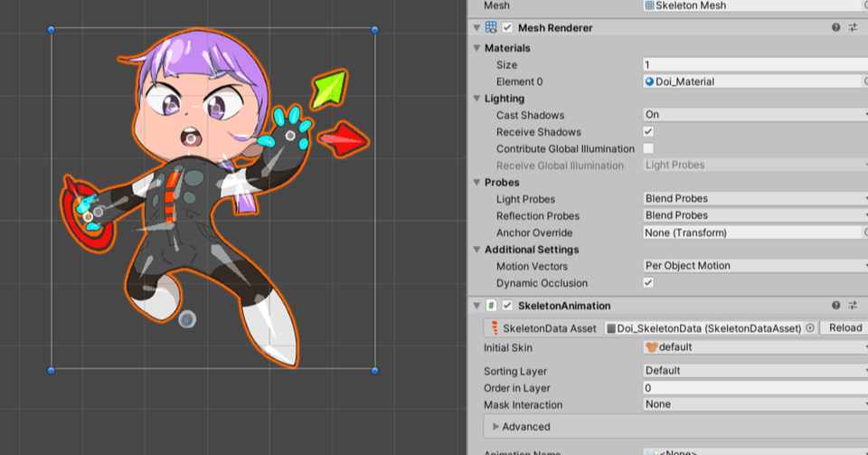868x455 pixels.
Task: Open Mesh Renderer preset settings icon
Action: pyautogui.click(x=853, y=27)
